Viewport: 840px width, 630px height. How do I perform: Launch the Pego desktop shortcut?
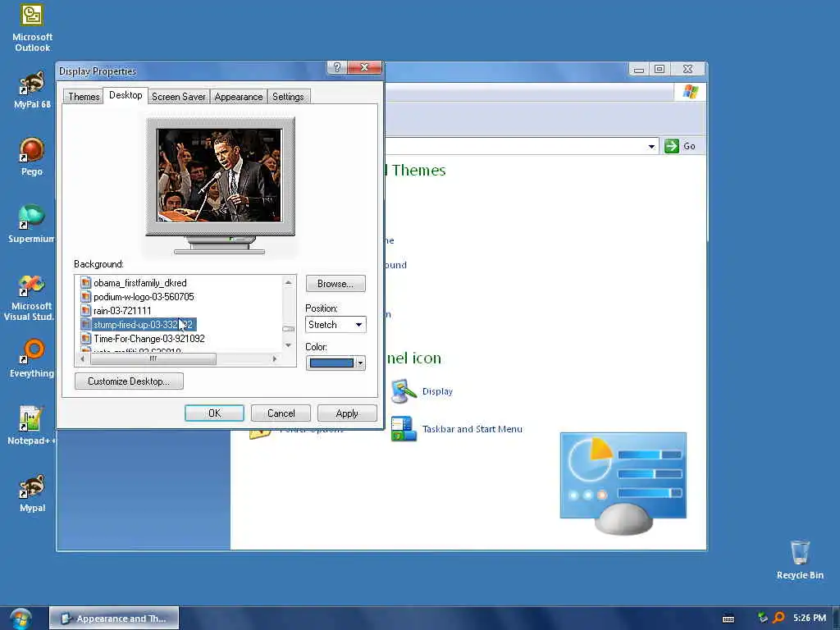(x=32, y=157)
